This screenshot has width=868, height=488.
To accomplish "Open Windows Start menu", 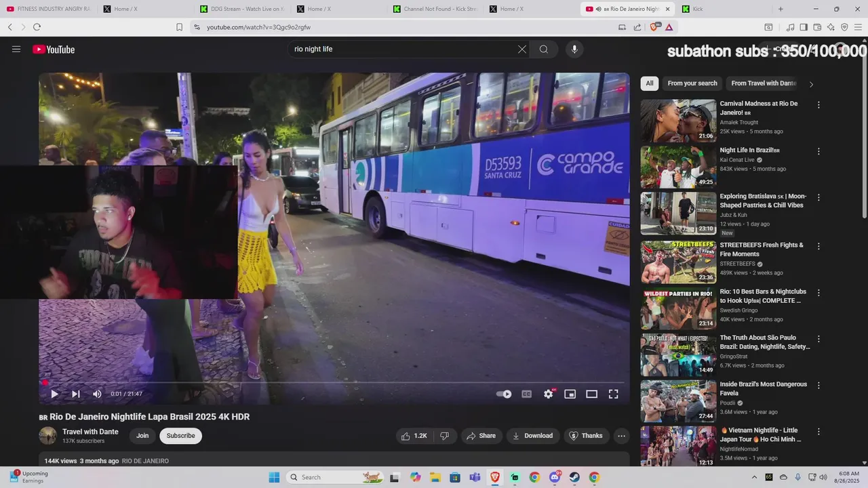I will (274, 477).
